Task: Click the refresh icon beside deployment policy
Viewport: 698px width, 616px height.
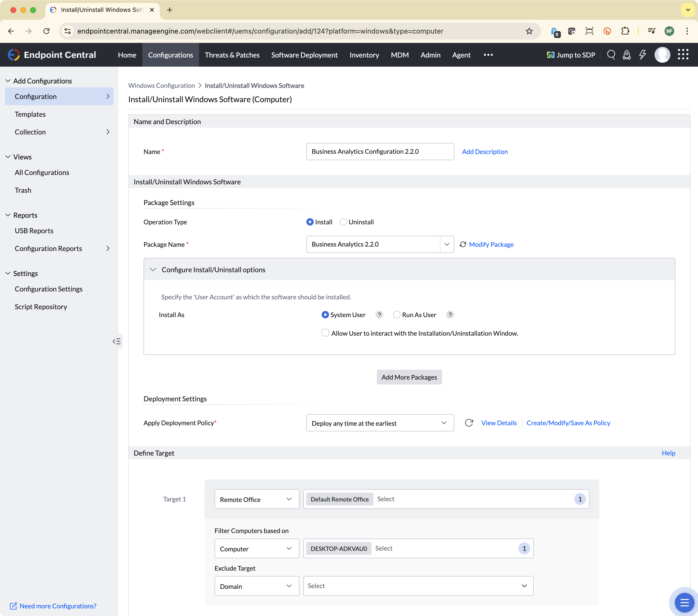Action: coord(469,423)
